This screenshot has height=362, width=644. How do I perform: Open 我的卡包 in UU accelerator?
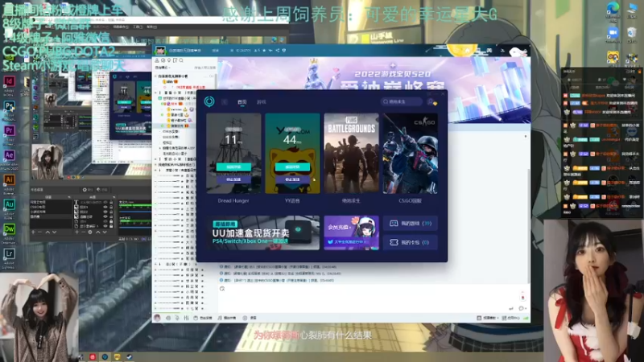411,242
